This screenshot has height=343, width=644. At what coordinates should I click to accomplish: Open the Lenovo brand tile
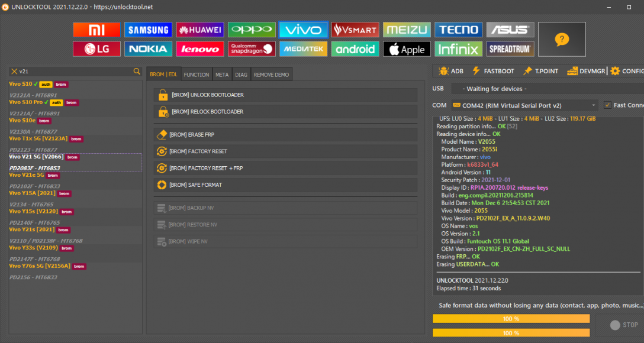point(200,49)
